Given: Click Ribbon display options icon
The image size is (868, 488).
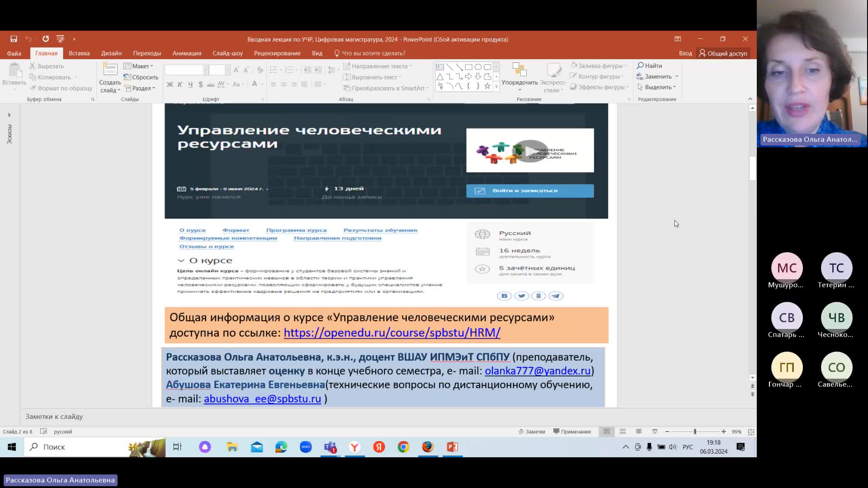Looking at the screenshot, I should pos(678,39).
